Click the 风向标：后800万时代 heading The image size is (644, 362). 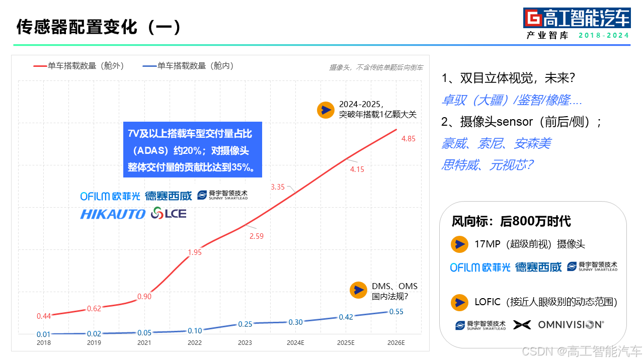[511, 221]
